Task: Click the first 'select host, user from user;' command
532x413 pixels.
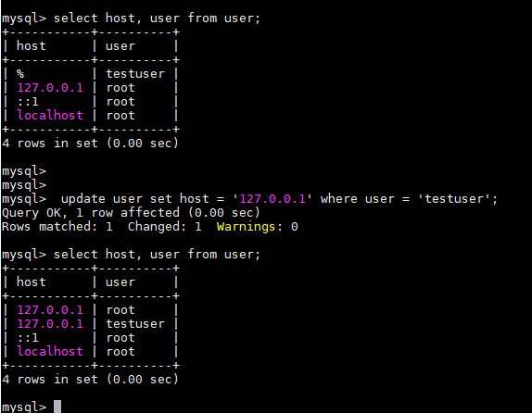Action: pos(157,19)
